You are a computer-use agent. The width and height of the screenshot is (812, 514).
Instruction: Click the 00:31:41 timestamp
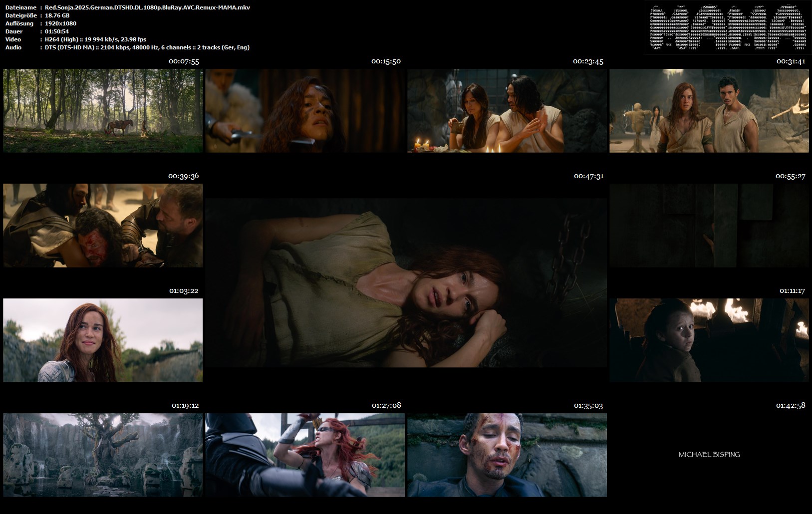pos(791,61)
